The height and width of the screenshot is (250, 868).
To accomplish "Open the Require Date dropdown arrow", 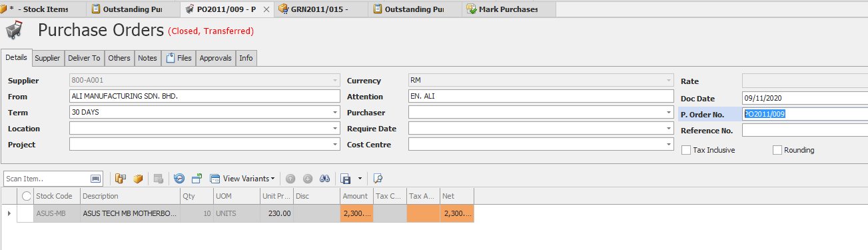I will pyautogui.click(x=669, y=129).
